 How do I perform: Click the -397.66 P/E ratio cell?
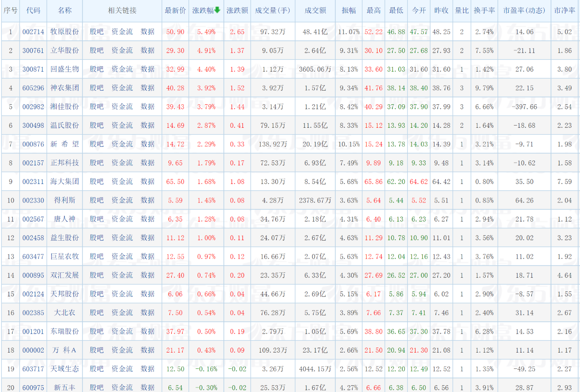[525, 106]
